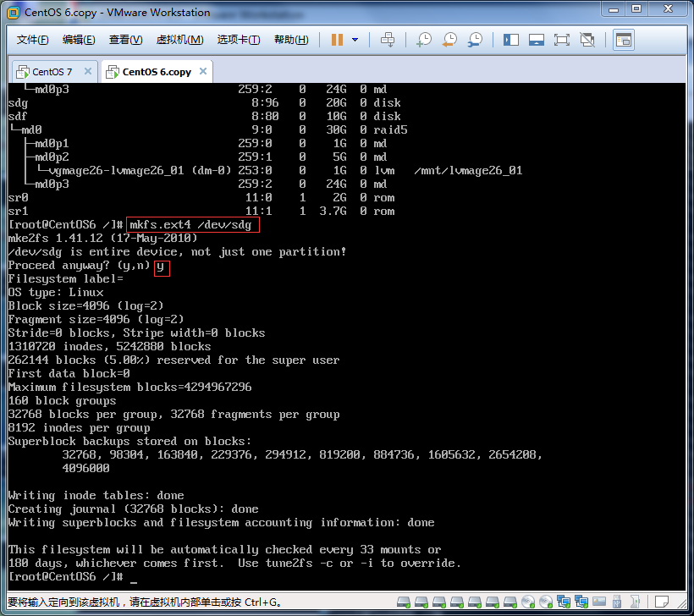Click the second CD/DVD drive status icon
This screenshot has width=694, height=616.
tap(546, 602)
